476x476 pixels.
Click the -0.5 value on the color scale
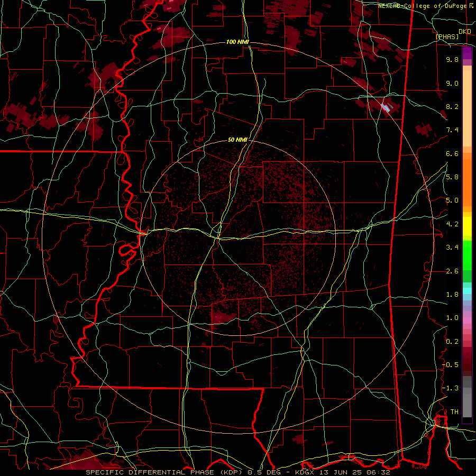pyautogui.click(x=450, y=365)
